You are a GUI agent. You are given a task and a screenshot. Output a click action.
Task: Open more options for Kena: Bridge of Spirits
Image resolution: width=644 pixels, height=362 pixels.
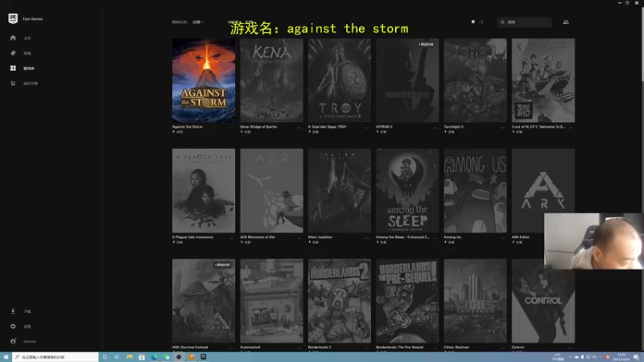coord(299,128)
